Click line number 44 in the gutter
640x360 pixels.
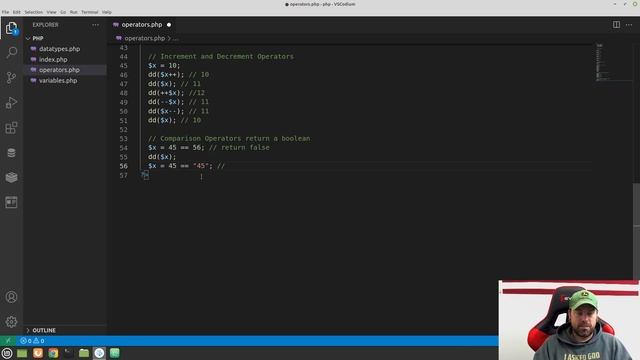[x=124, y=56]
